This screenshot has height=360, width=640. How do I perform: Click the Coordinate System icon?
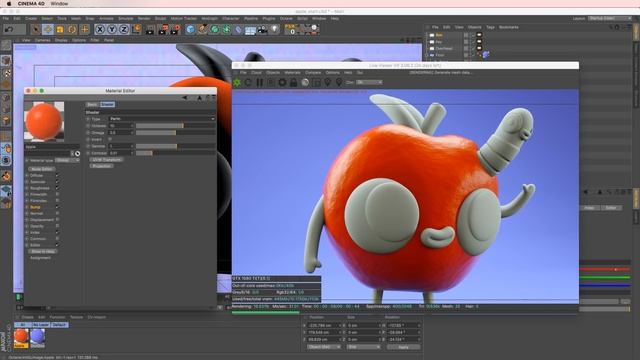136,29
